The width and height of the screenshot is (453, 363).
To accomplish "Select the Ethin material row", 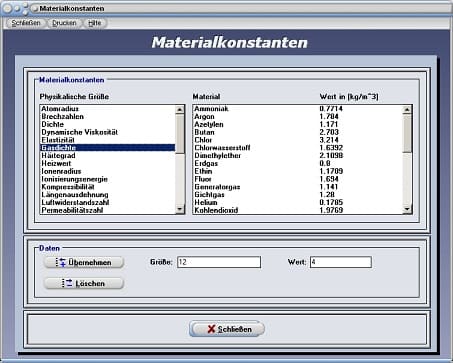I will pos(298,171).
